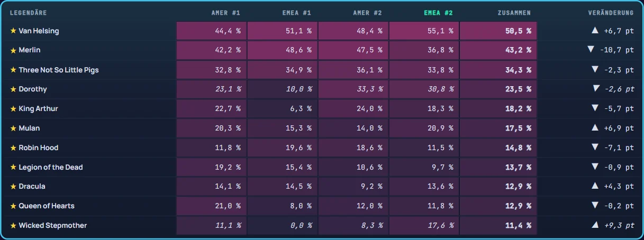The image size is (644, 240).
Task: Open the Mulan row name
Action: coord(29,128)
